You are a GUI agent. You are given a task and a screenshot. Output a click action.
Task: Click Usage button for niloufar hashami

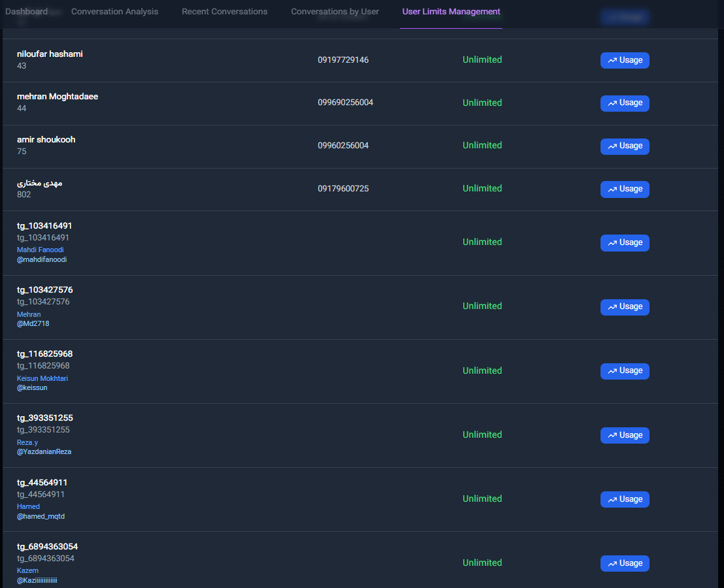point(625,60)
